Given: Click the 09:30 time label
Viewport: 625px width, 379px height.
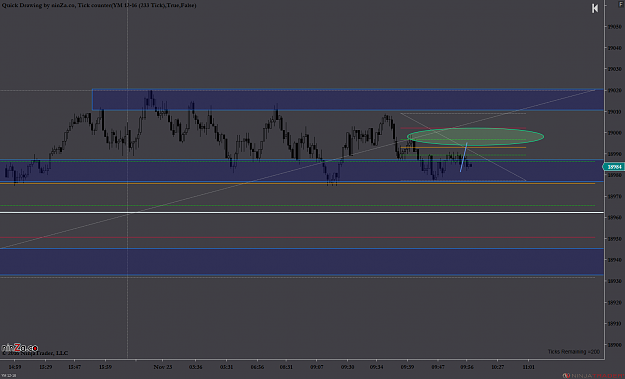Looking at the screenshot, I should point(347,367).
